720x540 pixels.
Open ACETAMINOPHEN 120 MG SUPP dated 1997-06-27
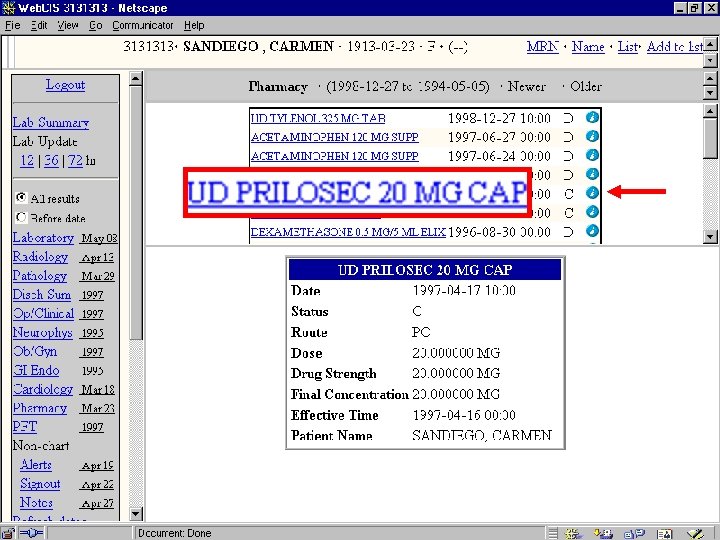[x=335, y=137]
